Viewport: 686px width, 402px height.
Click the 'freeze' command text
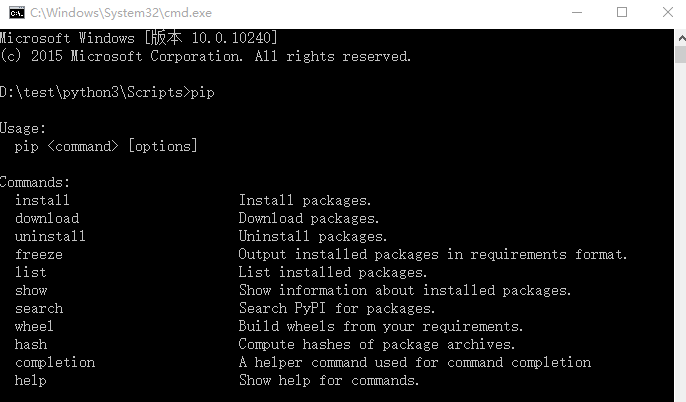click(38, 254)
